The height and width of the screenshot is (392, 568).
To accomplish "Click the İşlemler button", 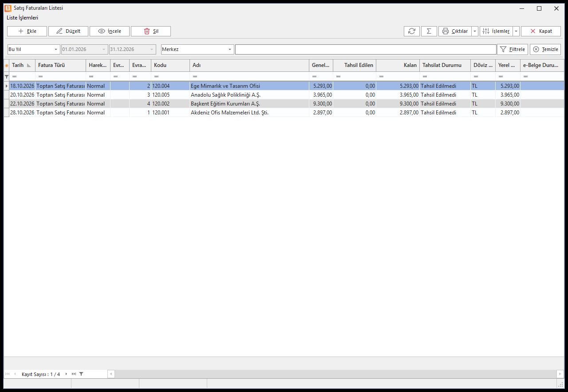I will (x=496, y=31).
